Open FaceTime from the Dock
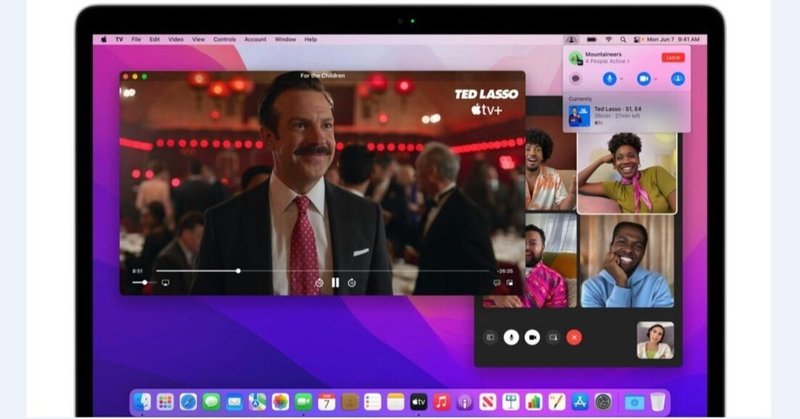This screenshot has width=800, height=419. [x=304, y=402]
